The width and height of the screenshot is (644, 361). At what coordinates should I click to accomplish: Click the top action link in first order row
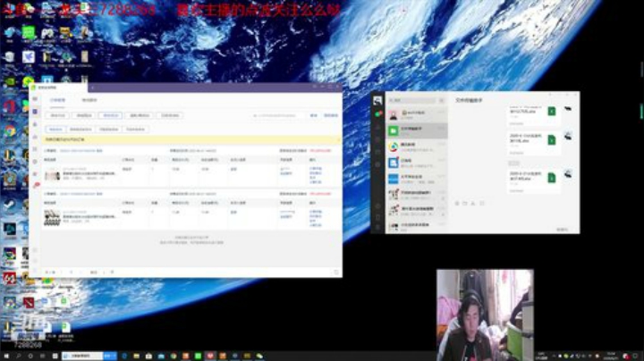click(316, 169)
